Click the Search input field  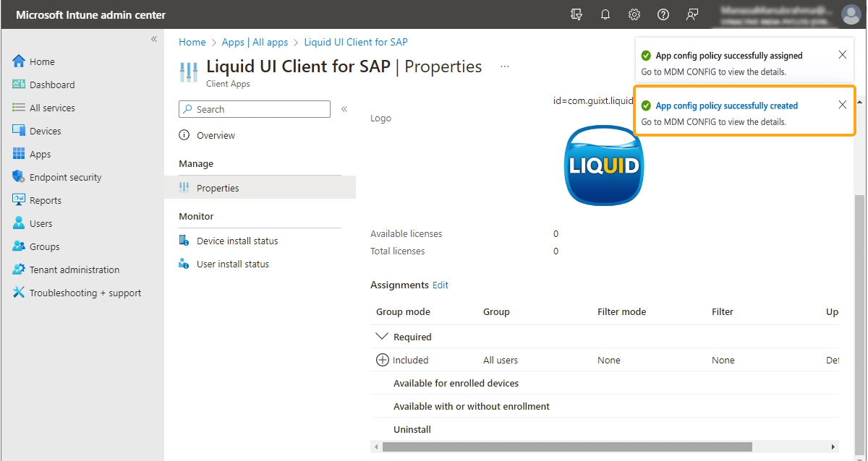[255, 109]
